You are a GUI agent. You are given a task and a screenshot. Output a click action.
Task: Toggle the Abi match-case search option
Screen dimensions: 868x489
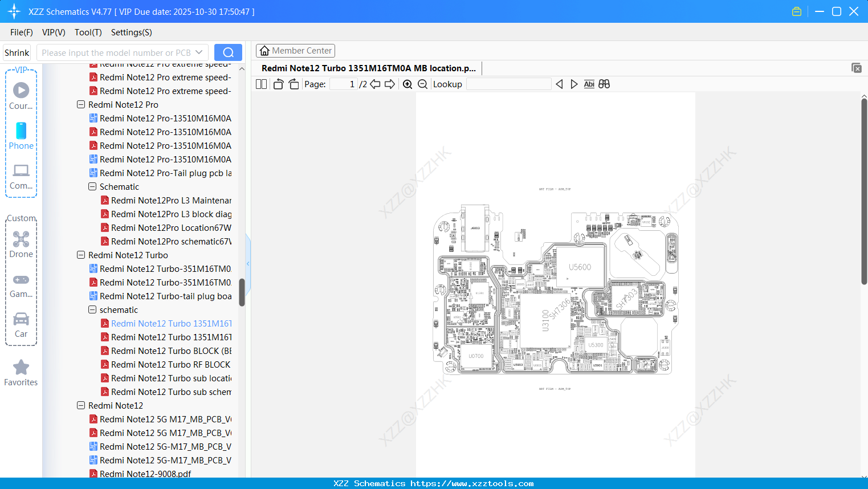589,84
